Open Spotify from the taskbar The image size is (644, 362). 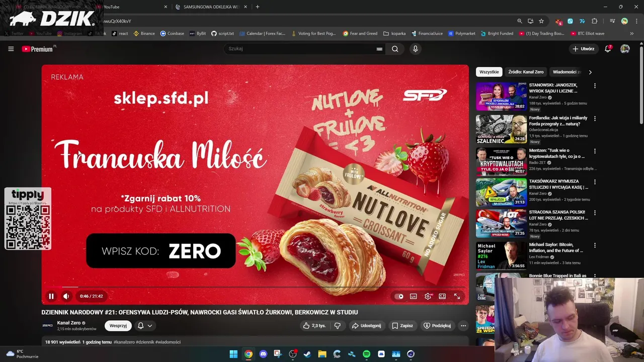[366, 354]
